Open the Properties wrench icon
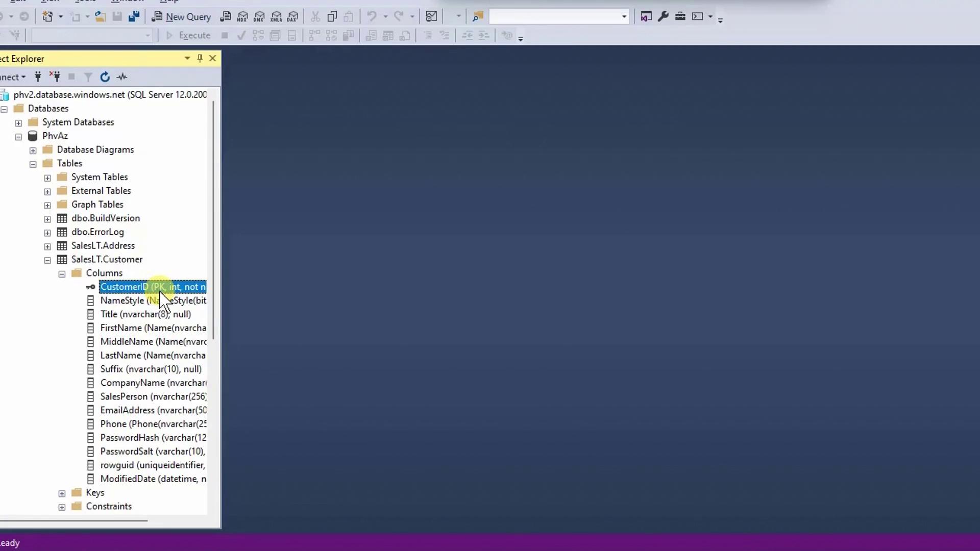 [x=663, y=17]
